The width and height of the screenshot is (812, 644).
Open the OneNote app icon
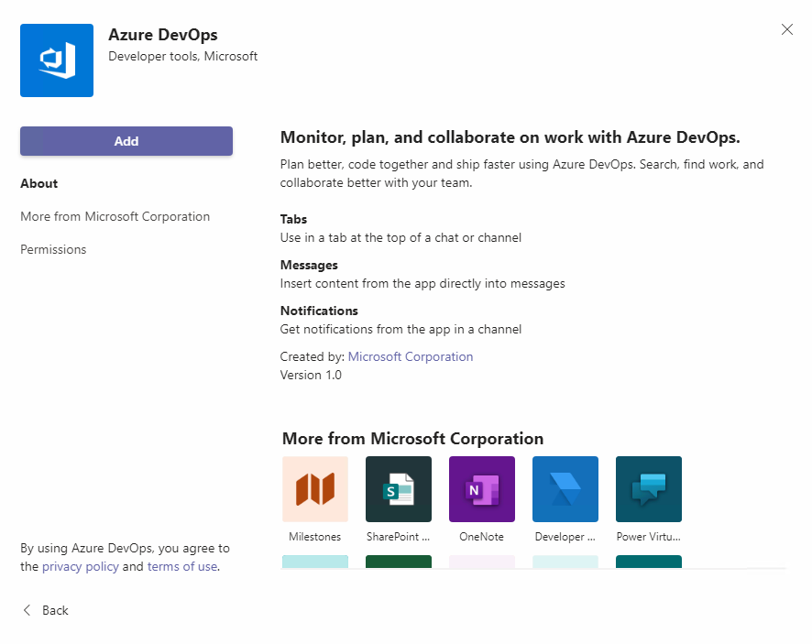[481, 488]
